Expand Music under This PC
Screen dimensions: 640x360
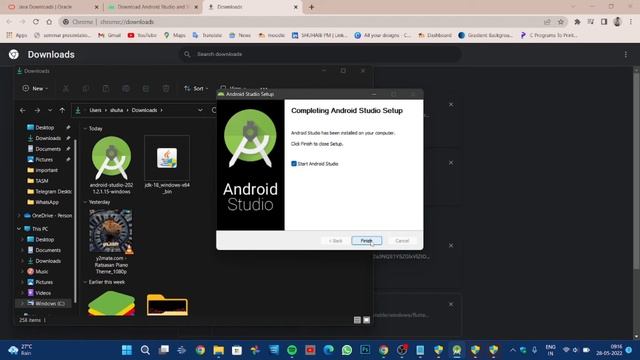[x=22, y=271]
